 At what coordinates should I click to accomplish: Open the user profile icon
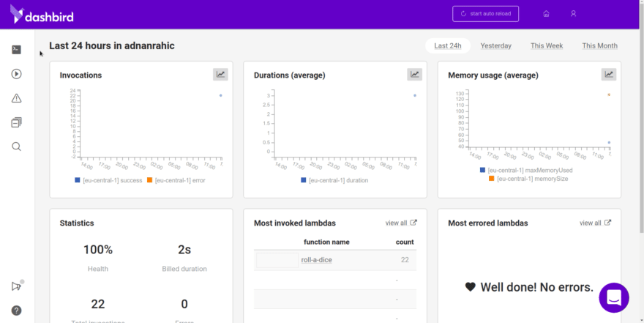click(574, 14)
